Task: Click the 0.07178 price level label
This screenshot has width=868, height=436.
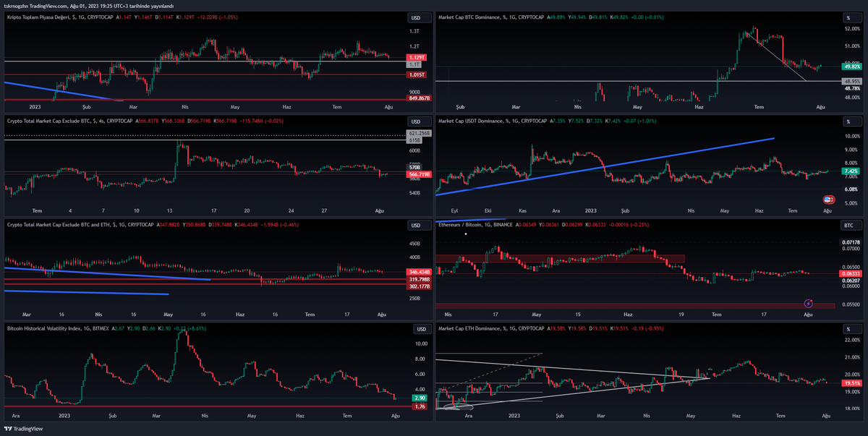Action: (851, 243)
